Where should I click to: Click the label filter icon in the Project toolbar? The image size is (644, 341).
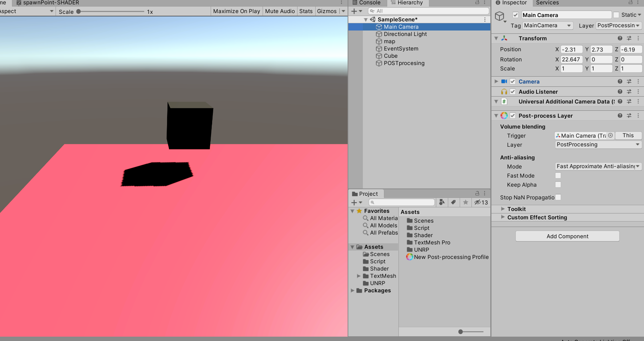[x=454, y=202]
